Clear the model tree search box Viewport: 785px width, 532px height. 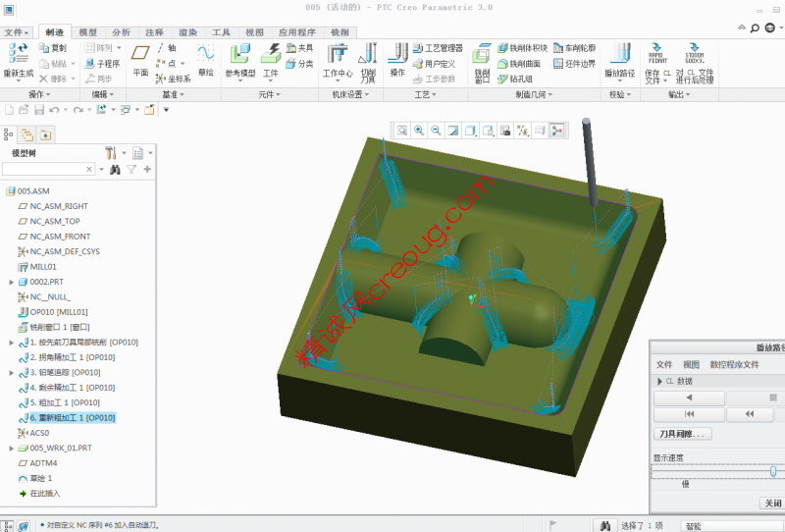pos(89,170)
